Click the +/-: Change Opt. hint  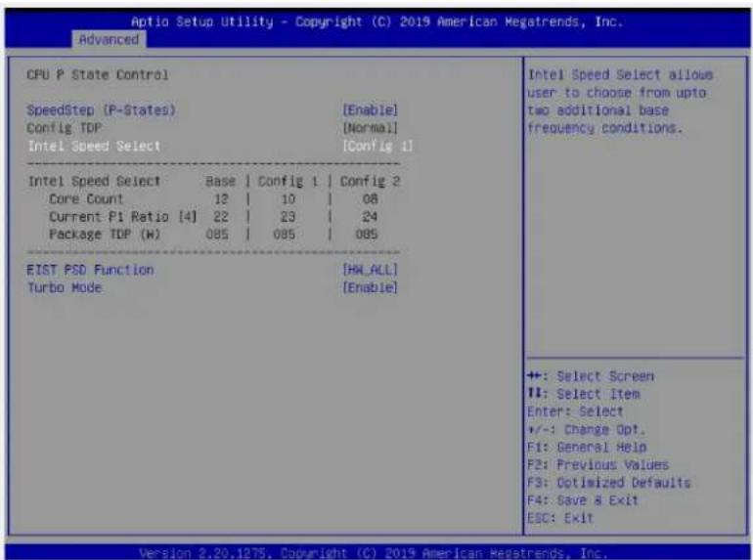(x=586, y=429)
